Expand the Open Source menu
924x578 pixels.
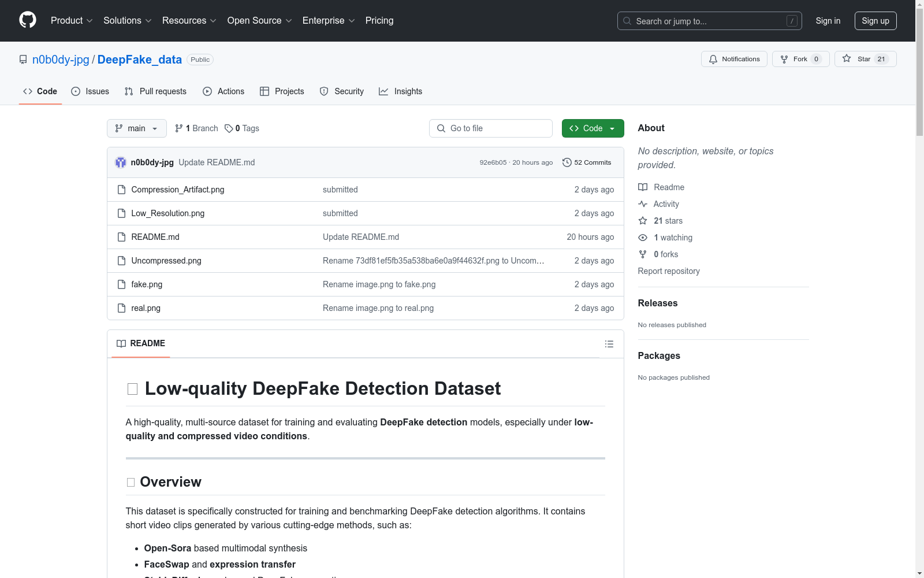260,21
